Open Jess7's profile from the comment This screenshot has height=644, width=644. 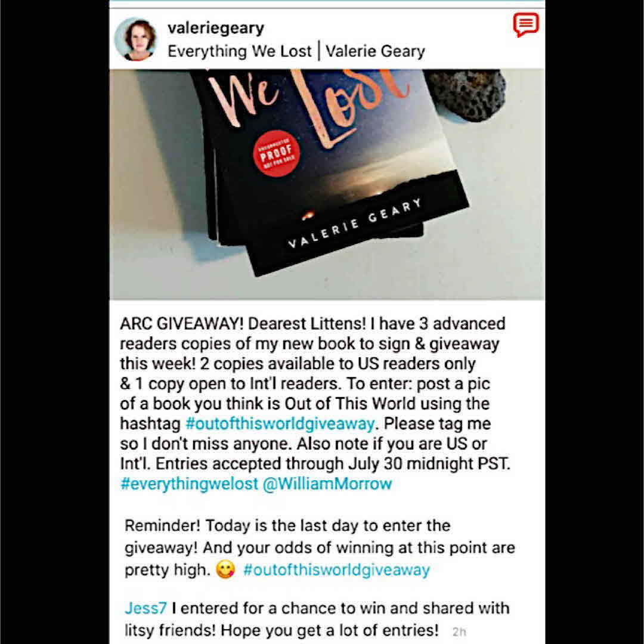click(x=145, y=608)
